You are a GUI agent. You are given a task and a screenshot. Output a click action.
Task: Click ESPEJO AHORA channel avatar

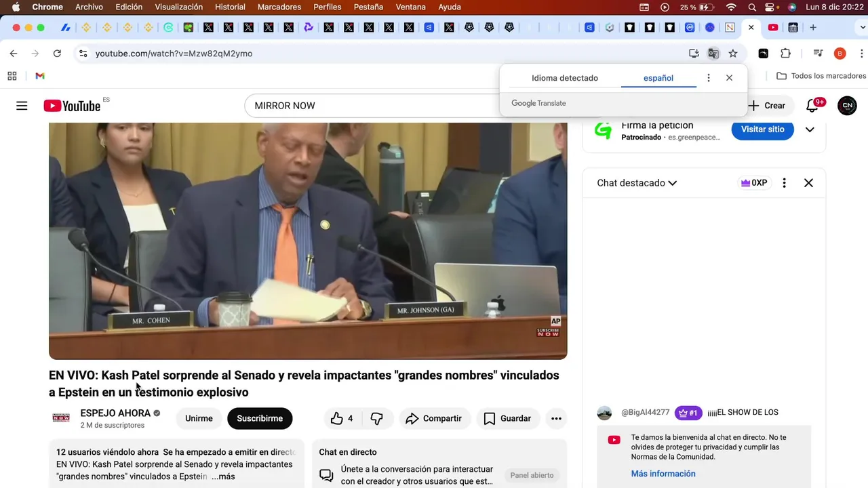[61, 418]
